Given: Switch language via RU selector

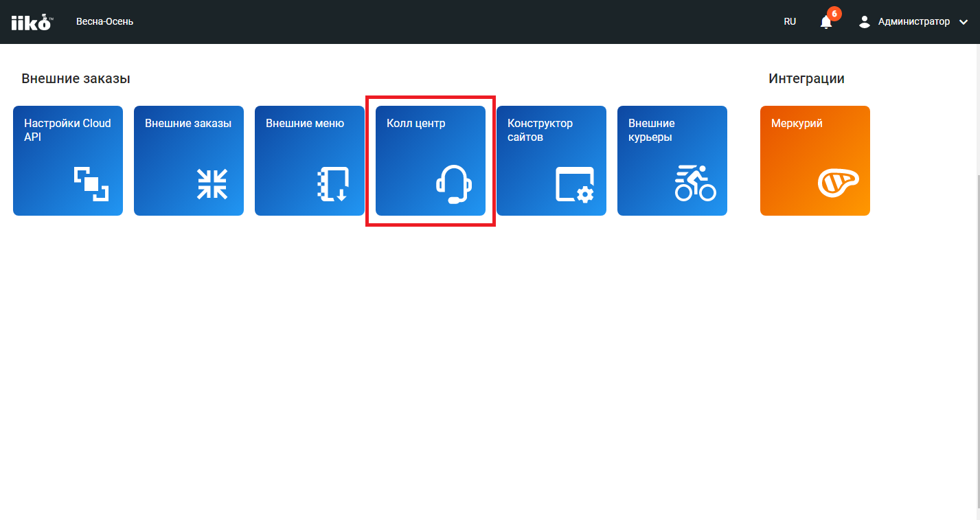Looking at the screenshot, I should click(x=790, y=22).
